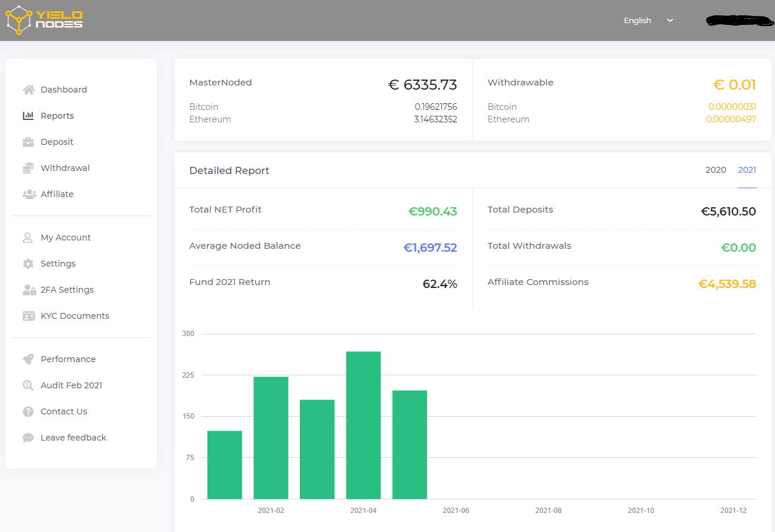This screenshot has height=532, width=775.
Task: Click the Deposit briefcase icon
Action: [x=29, y=142]
